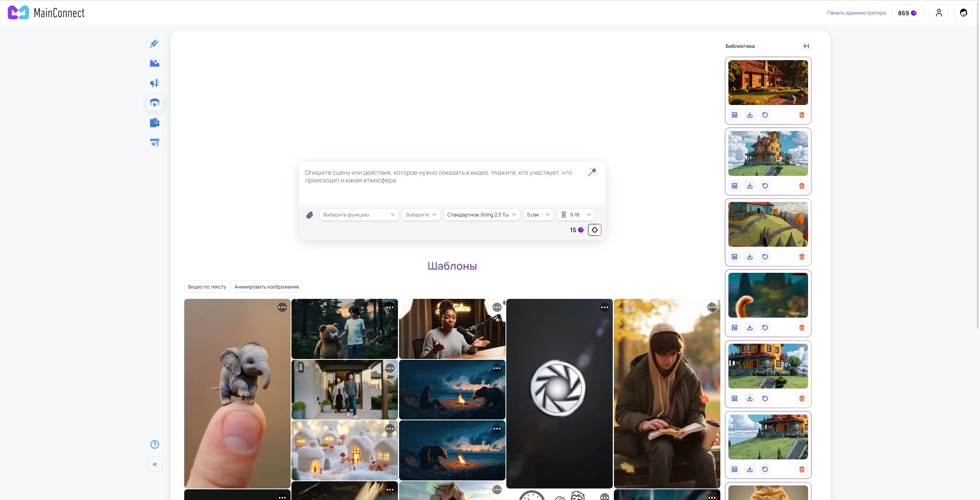Collapse the left sidebar with double chevron

(154, 464)
